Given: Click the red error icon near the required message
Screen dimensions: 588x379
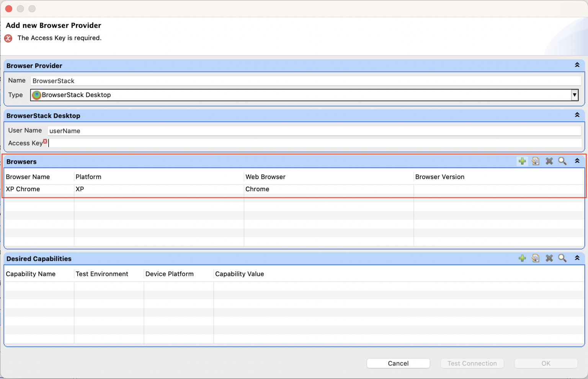Looking at the screenshot, I should pyautogui.click(x=8, y=38).
